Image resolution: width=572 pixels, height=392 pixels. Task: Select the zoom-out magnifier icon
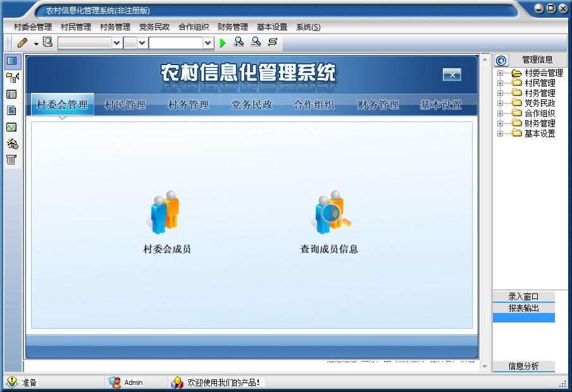(x=255, y=42)
